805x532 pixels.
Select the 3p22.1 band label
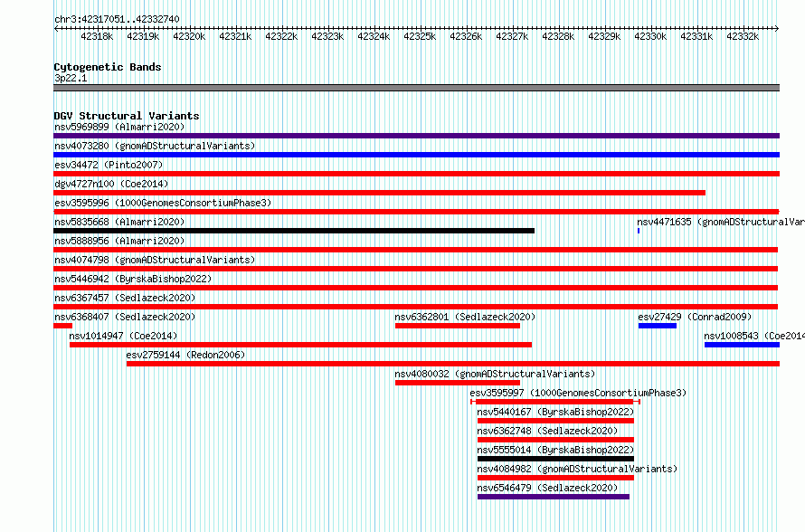tap(71, 78)
